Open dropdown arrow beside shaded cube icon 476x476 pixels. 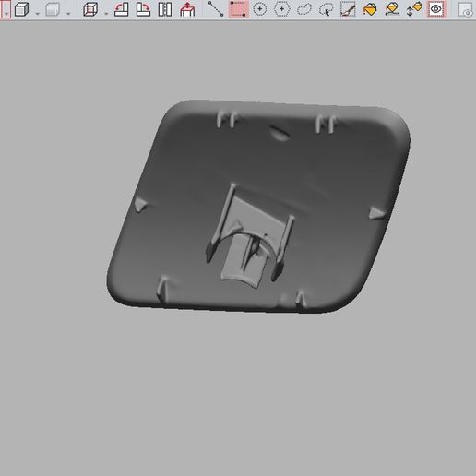pyautogui.click(x=38, y=13)
